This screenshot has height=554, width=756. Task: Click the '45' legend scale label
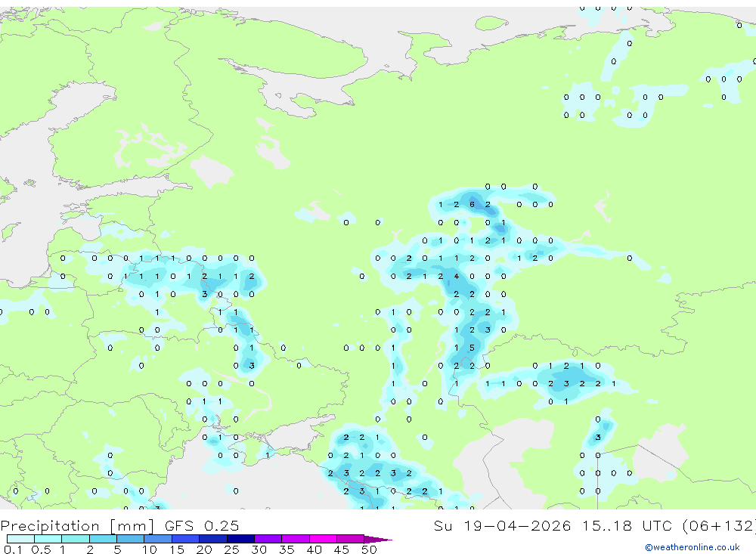pos(342,549)
